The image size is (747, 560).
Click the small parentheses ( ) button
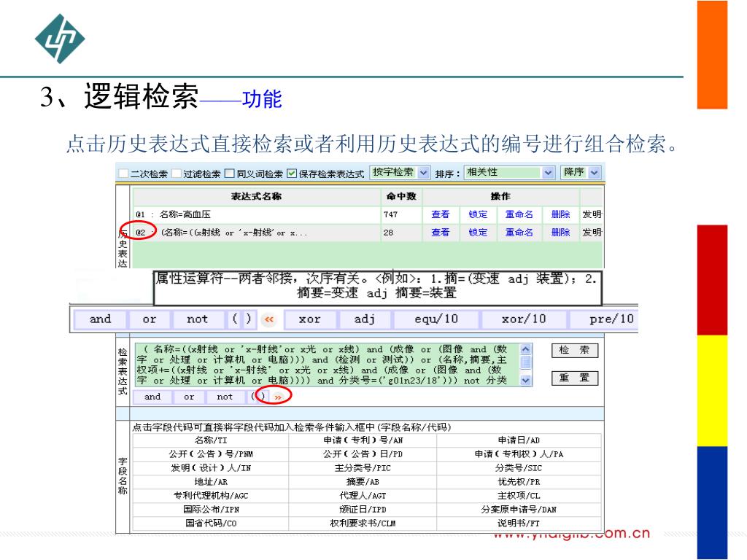(258, 397)
